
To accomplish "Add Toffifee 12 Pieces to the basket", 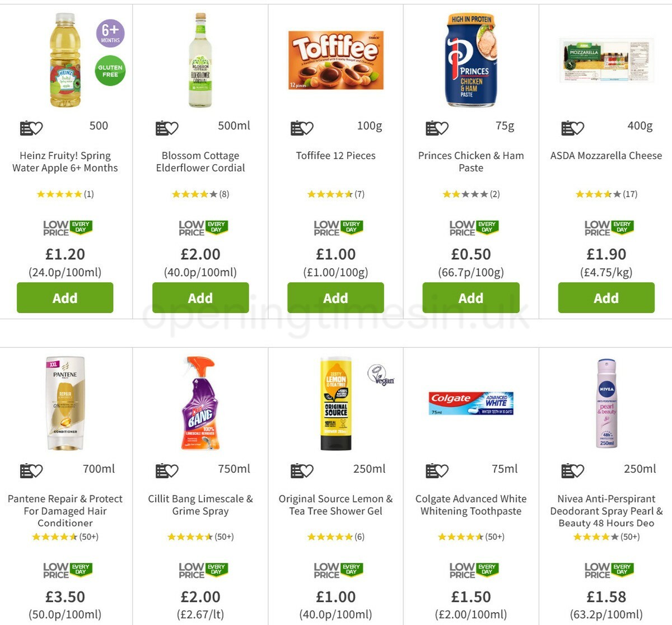I will click(x=335, y=298).
